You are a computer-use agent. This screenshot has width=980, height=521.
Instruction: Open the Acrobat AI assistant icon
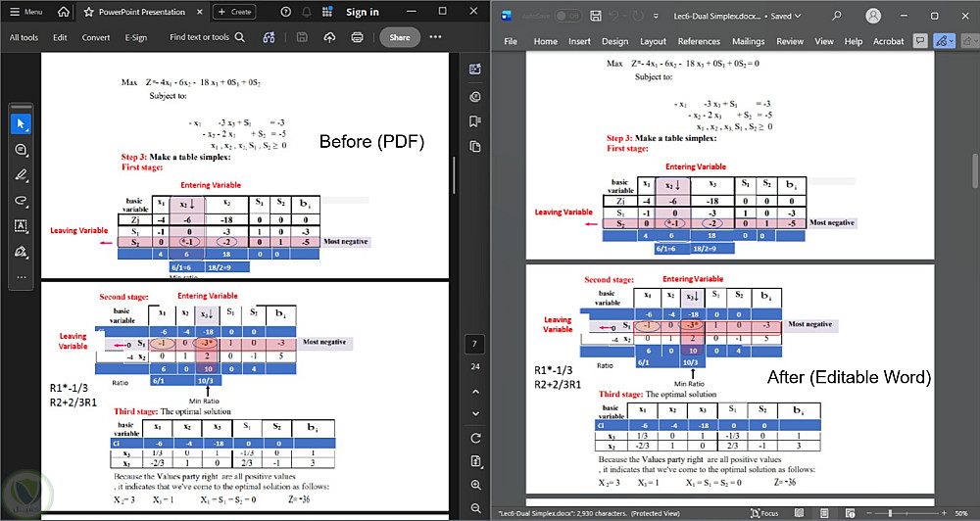point(475,70)
